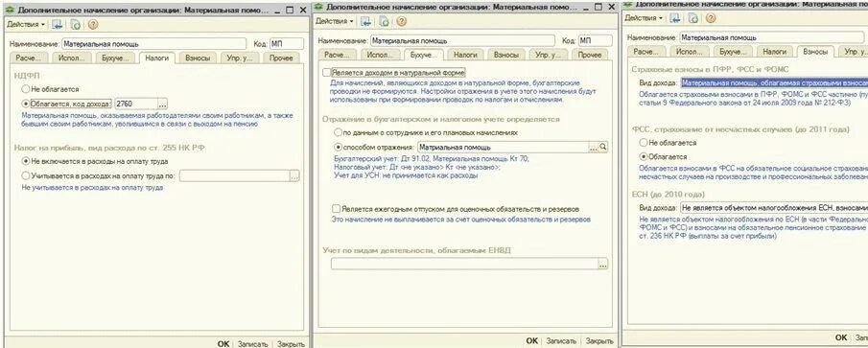Switch to Бухуче... tab in left window
This screenshot has width=868, height=348.
114,58
